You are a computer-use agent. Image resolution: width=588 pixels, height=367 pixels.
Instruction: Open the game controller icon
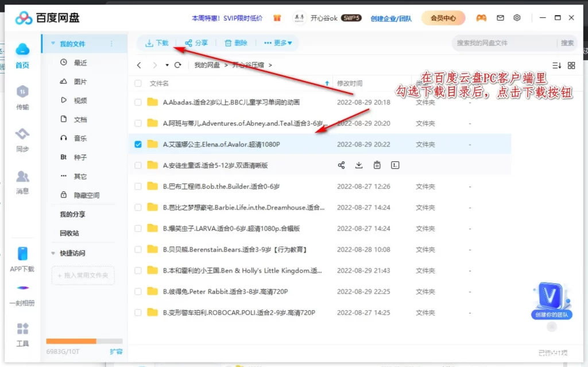tap(481, 18)
